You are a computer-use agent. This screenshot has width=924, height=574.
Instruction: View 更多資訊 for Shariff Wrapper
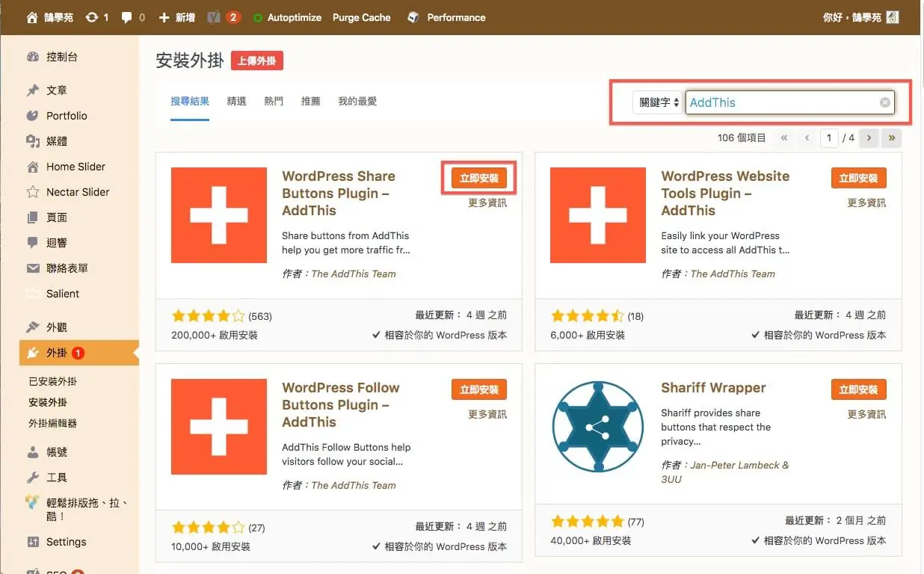point(866,414)
